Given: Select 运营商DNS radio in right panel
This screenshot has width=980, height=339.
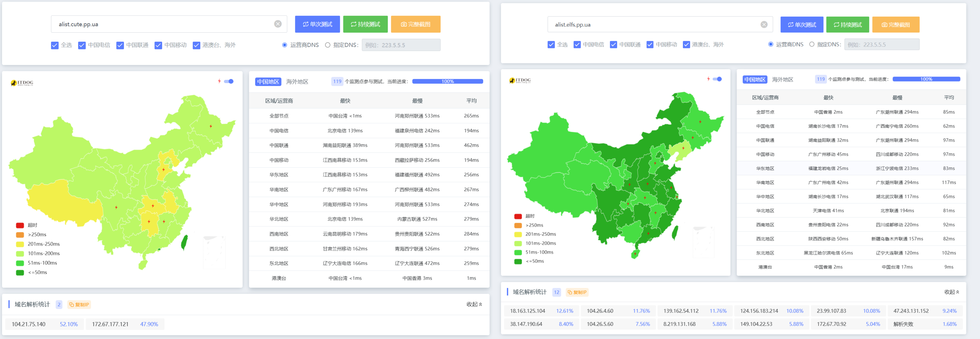Looking at the screenshot, I should point(771,44).
